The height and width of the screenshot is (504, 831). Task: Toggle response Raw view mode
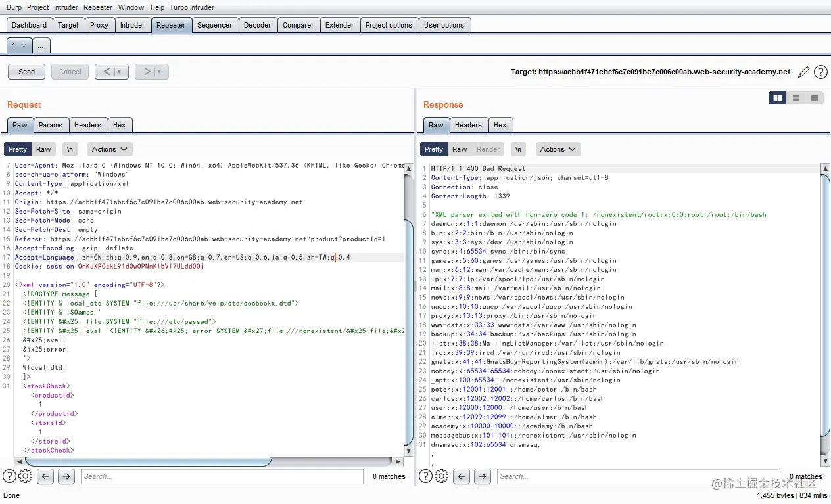coord(460,149)
